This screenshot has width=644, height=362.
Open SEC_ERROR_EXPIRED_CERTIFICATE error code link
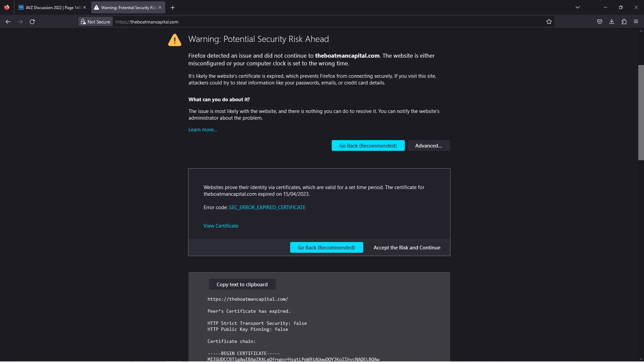(267, 207)
